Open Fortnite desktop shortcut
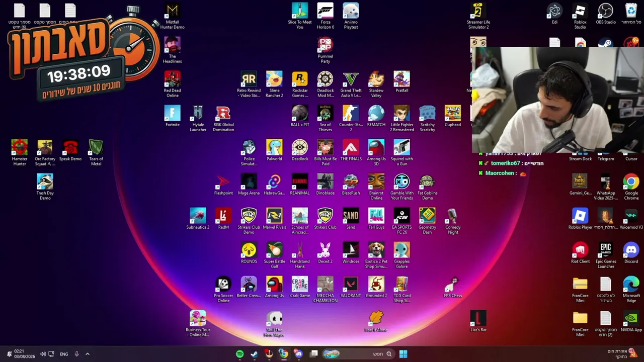The width and height of the screenshot is (644, 362). pyautogui.click(x=172, y=116)
